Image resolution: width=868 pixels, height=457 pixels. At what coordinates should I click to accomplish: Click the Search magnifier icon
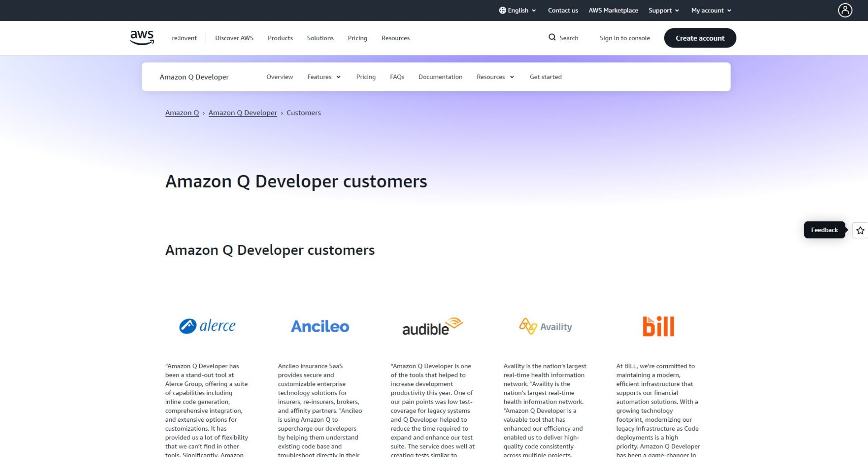(552, 38)
